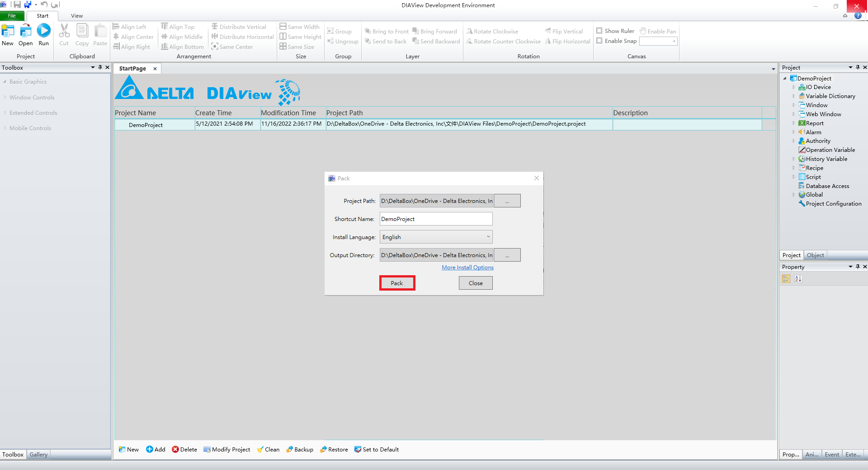
Task: Click Backup in bottom toolbar
Action: 300,449
